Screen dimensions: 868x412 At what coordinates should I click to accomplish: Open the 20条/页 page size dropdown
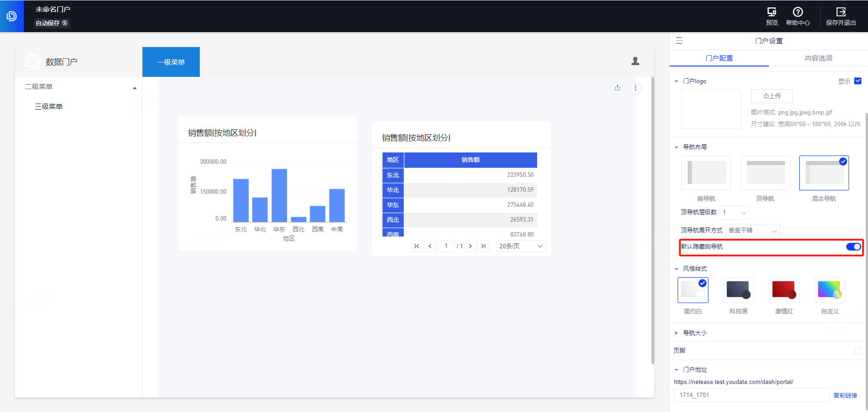click(521, 246)
